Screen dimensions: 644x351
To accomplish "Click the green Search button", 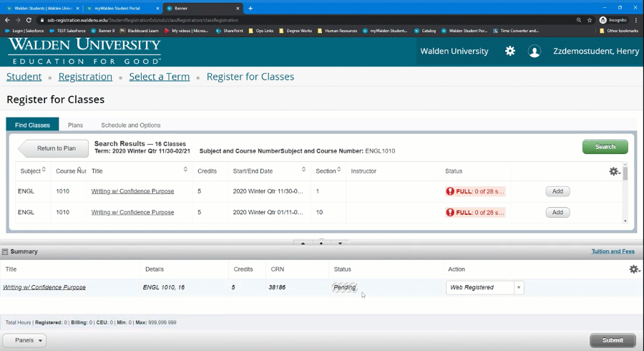I will point(605,147).
